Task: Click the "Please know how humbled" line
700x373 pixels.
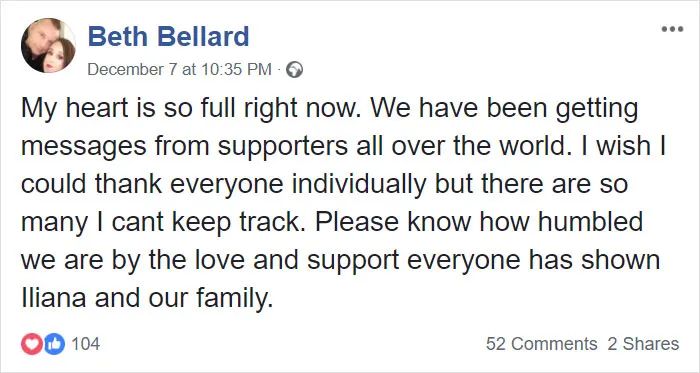Action: [479, 222]
